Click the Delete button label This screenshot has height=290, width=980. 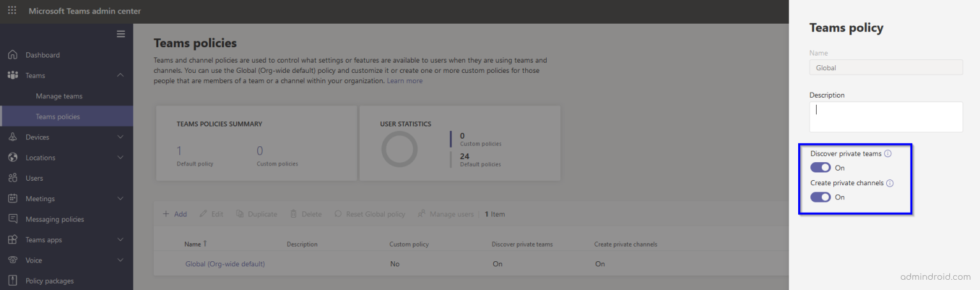tap(311, 214)
